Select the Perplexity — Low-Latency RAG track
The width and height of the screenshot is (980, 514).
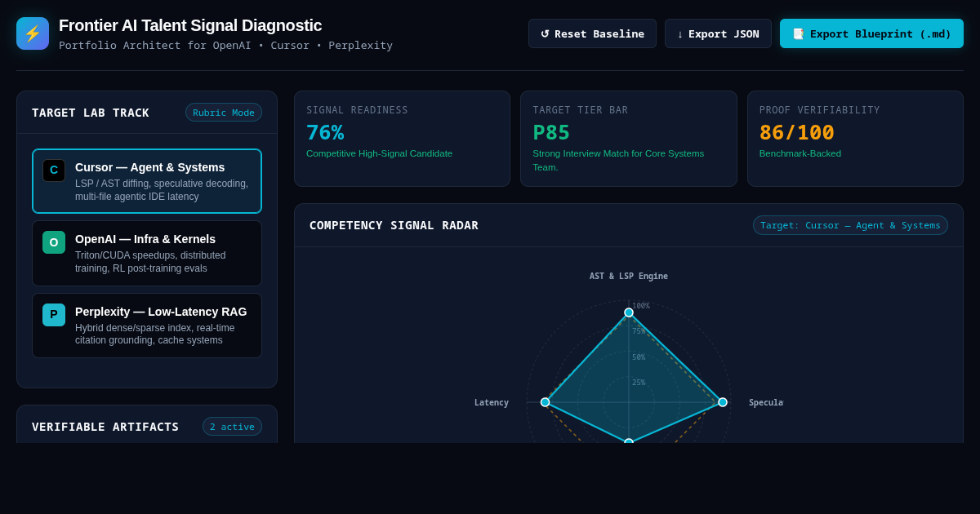[147, 326]
